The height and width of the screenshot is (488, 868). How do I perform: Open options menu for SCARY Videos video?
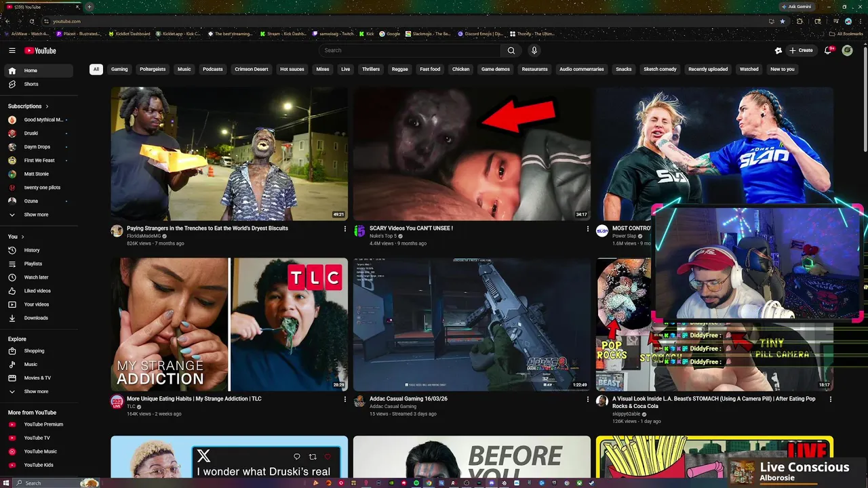click(587, 229)
